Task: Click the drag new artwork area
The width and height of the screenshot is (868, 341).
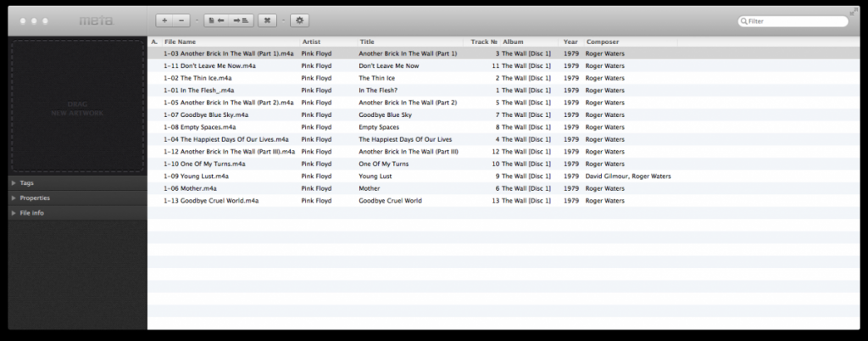Action: 77,105
